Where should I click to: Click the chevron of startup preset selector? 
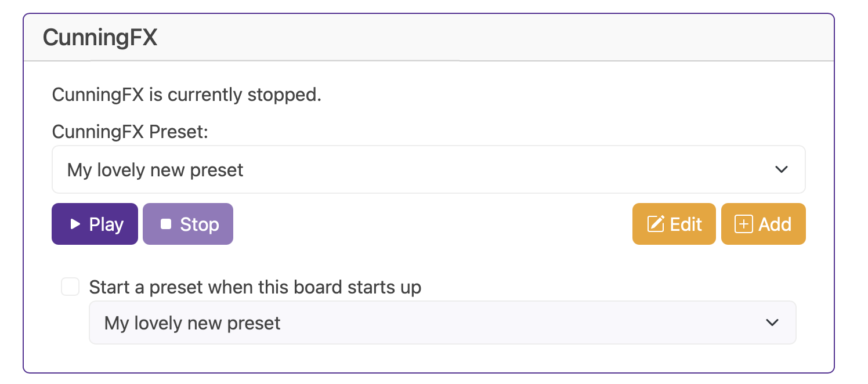tap(772, 323)
